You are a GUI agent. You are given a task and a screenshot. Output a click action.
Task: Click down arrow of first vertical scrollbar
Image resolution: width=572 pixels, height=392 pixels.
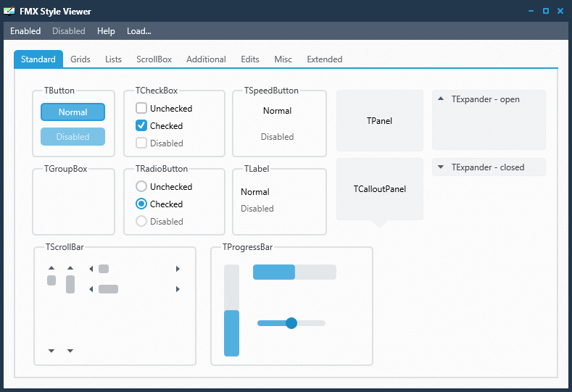click(x=51, y=351)
